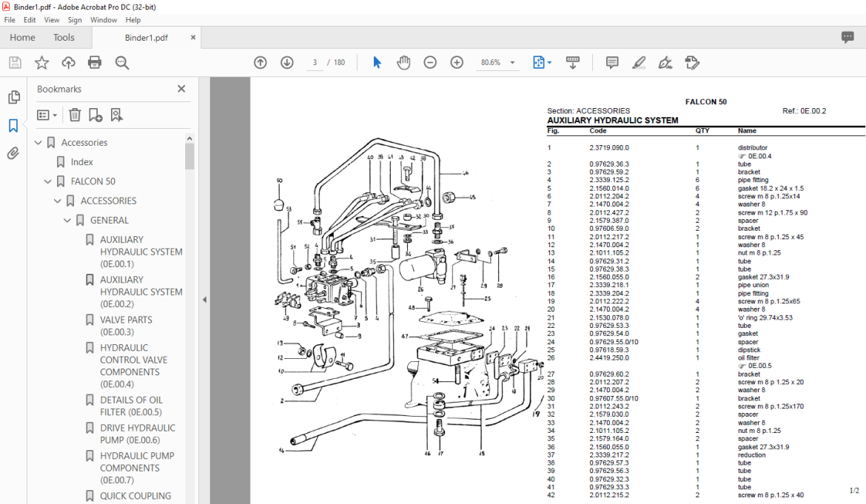Image resolution: width=866 pixels, height=504 pixels.
Task: Switch to the Tools tab
Action: coord(64,37)
